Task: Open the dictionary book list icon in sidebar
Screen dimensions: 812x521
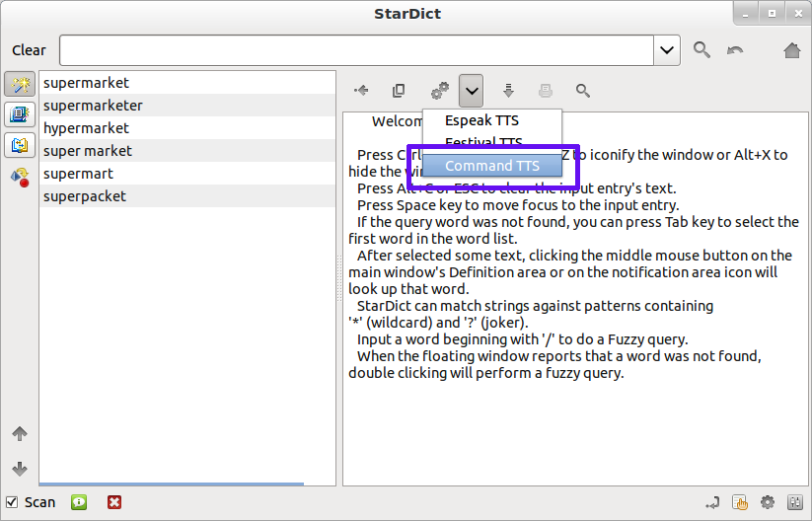Action: [x=20, y=113]
